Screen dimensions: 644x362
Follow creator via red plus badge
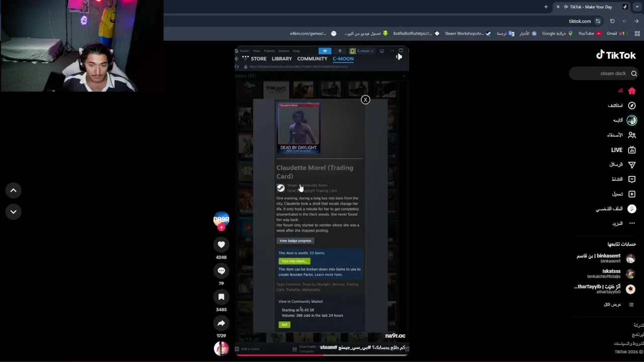tap(221, 228)
